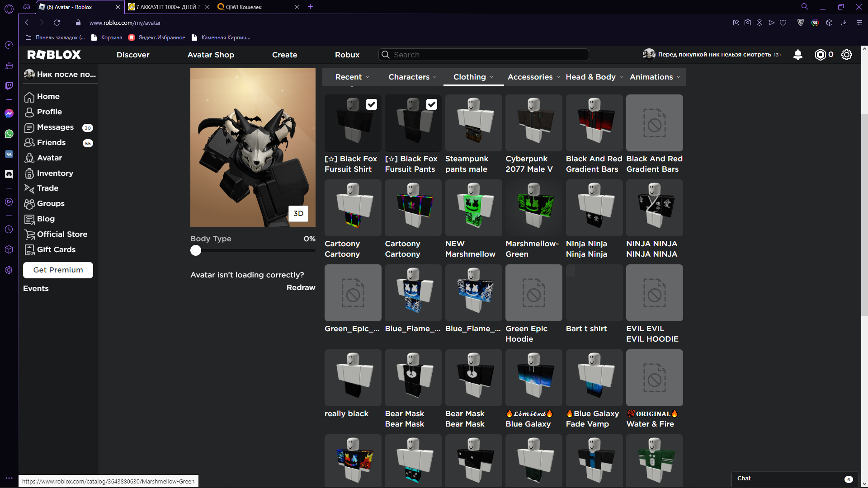
Task: Click the avatar preview image
Action: [253, 148]
